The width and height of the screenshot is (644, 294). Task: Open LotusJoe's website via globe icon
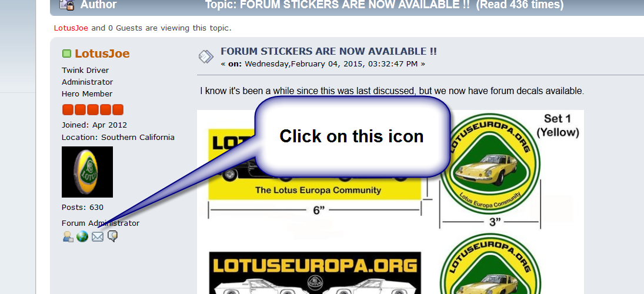click(x=82, y=236)
